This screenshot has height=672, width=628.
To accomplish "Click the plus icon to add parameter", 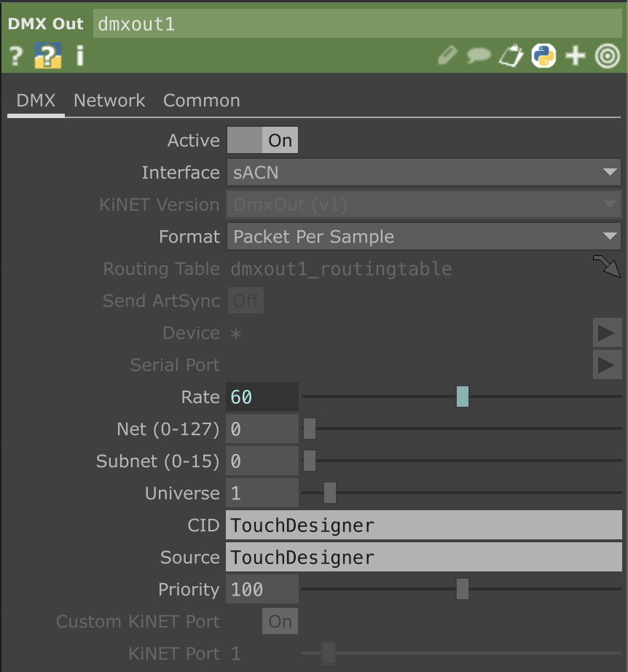I will [576, 55].
